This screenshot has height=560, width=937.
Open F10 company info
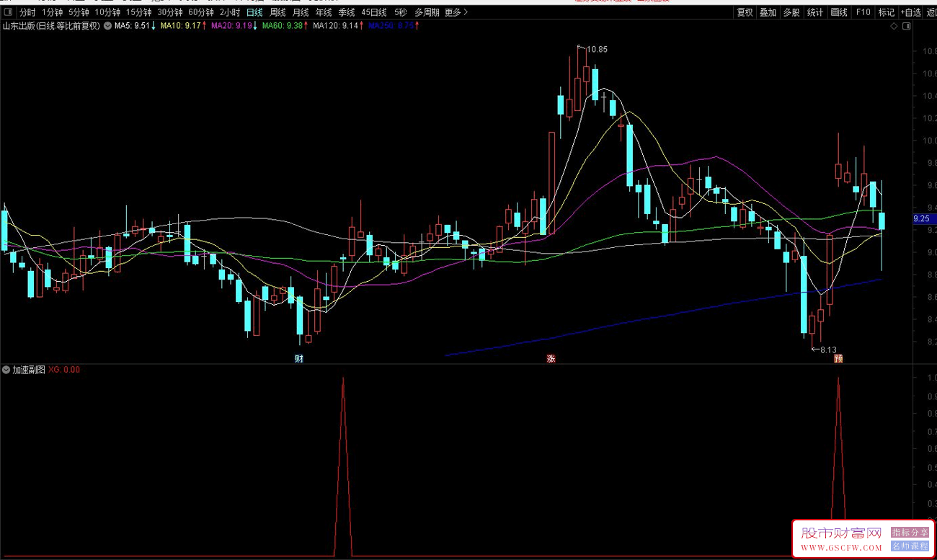863,12
